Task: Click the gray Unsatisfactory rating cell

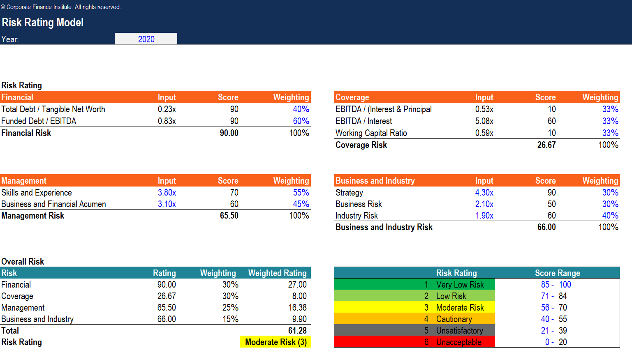Action: 414,331
